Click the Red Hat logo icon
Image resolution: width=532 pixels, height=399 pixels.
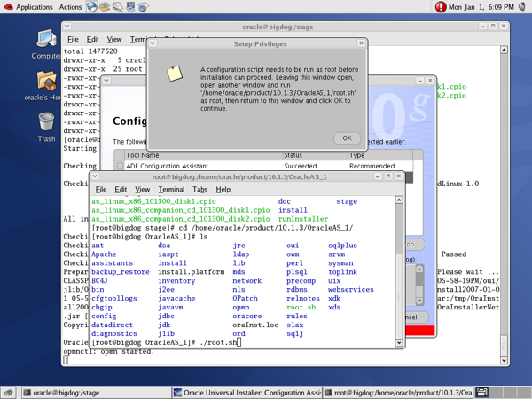tap(8, 6)
